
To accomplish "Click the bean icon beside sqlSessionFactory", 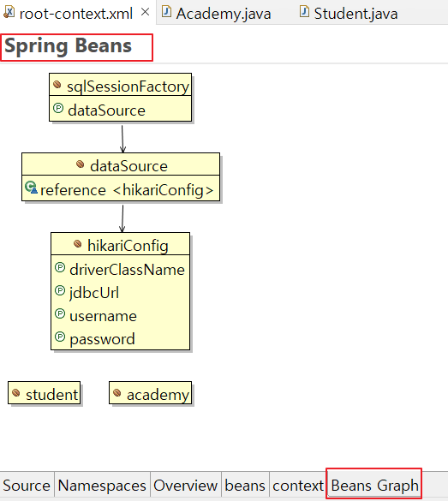I will pos(57,85).
